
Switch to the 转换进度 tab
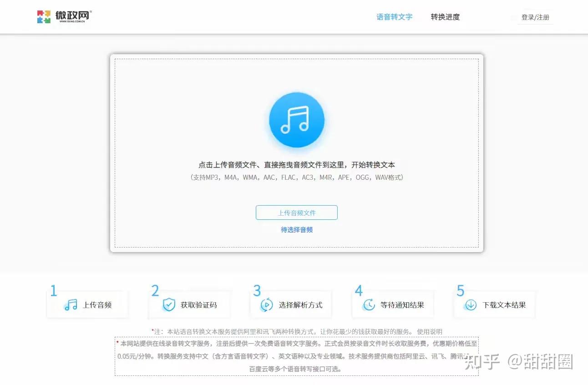(x=445, y=17)
